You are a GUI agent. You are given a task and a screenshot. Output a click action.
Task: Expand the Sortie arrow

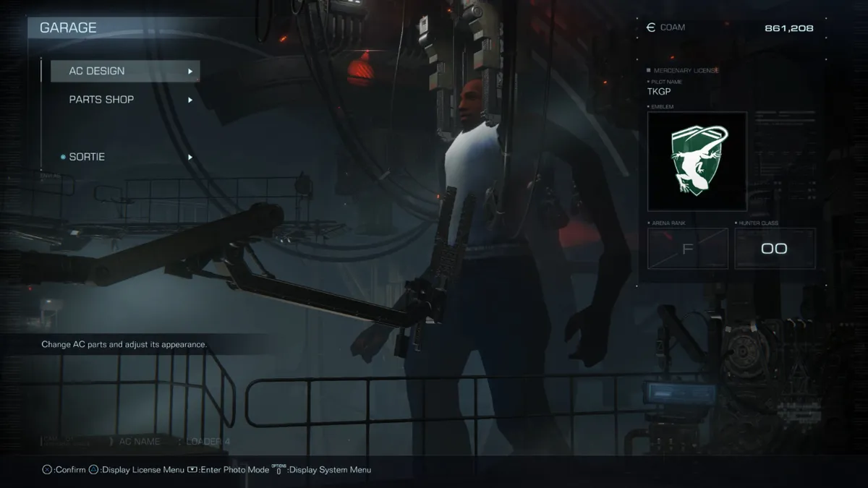[190, 157]
